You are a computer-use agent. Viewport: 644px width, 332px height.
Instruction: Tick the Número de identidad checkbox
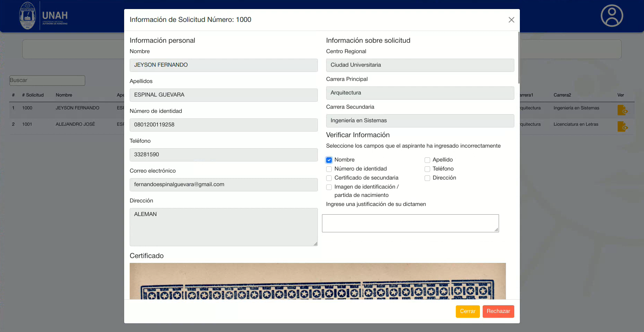(329, 169)
